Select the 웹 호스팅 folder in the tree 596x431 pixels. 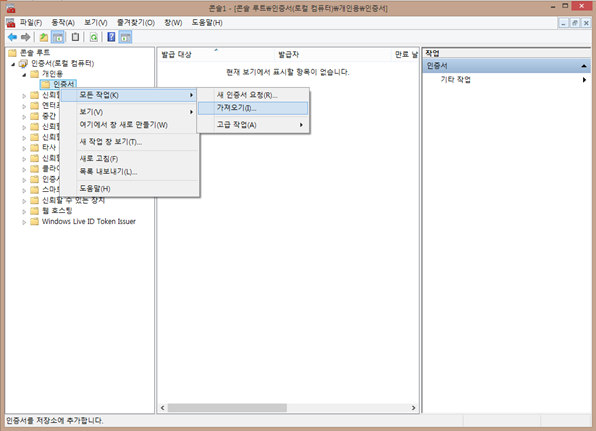point(57,211)
